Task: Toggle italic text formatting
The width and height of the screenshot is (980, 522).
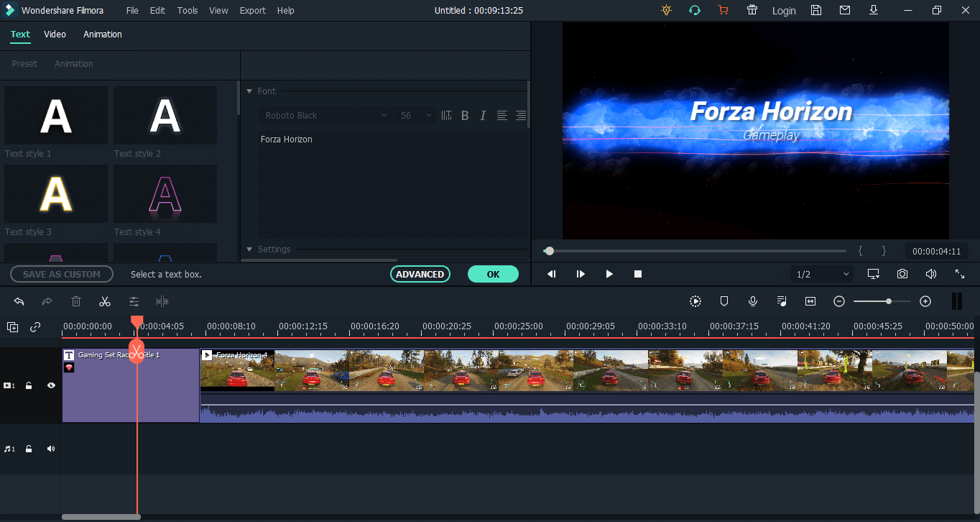Action: coord(483,115)
